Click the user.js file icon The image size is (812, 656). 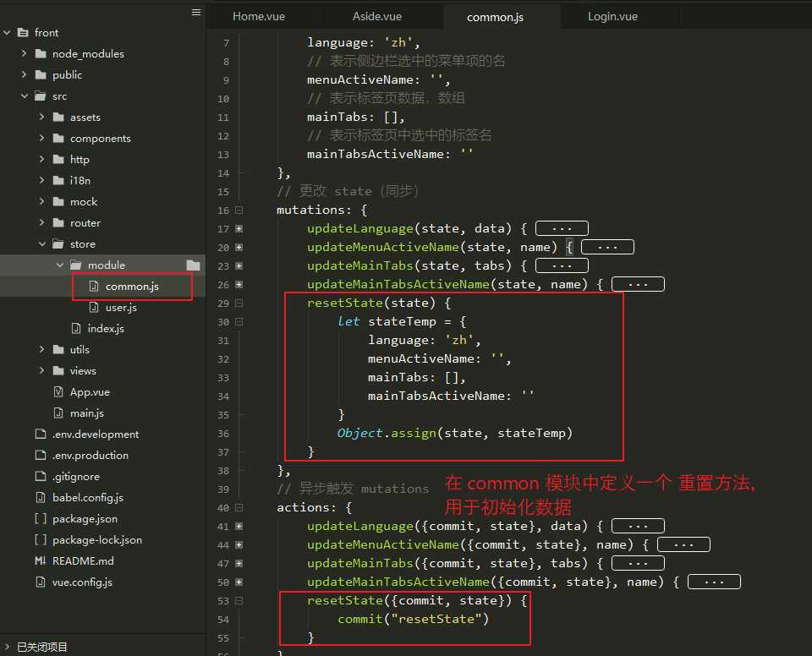coord(94,308)
